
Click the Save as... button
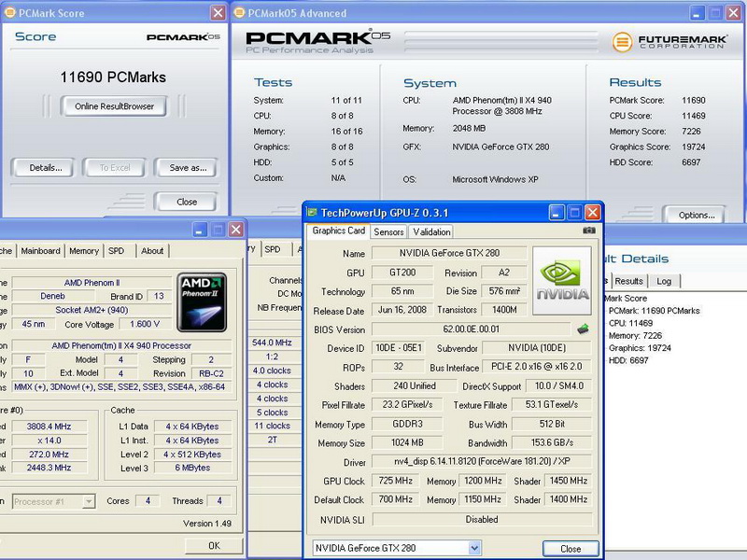pos(188,168)
